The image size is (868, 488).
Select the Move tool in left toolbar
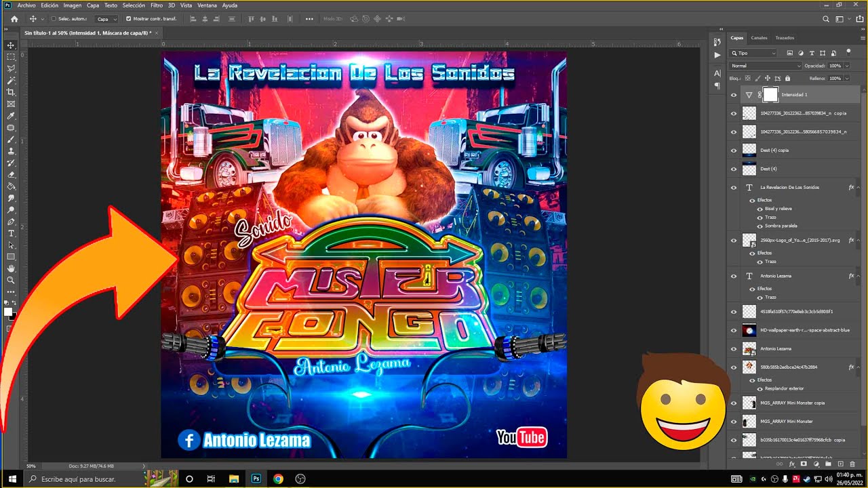click(11, 45)
